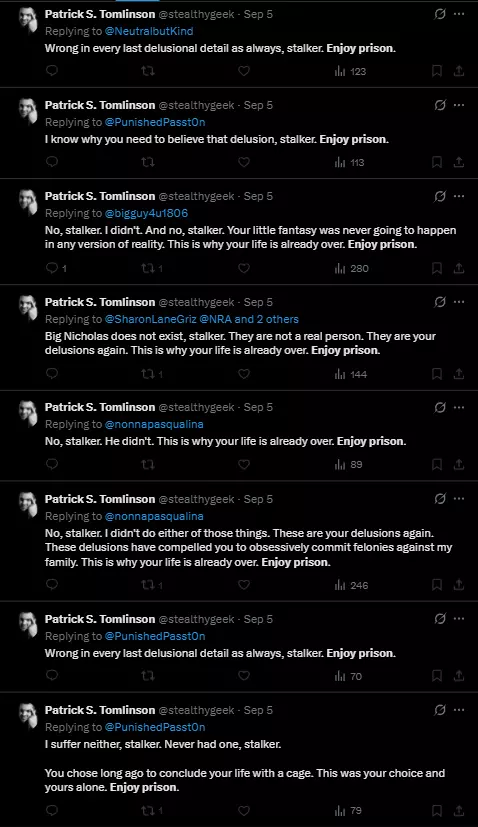Like the first reply to @nonnapasqualina
Image resolution: width=478 pixels, height=827 pixels.
coord(243,465)
